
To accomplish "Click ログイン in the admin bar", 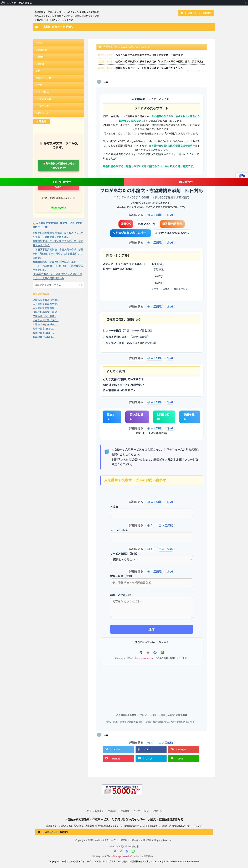I will pyautogui.click(x=12, y=3).
